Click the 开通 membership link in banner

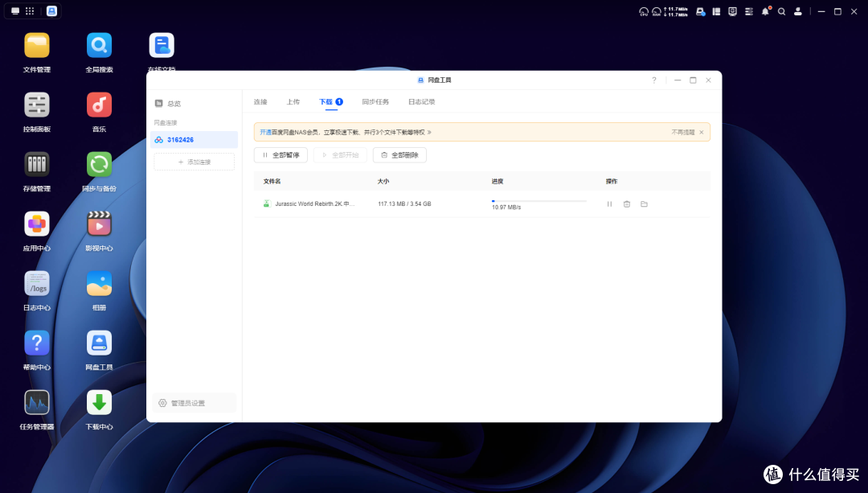[x=266, y=133]
